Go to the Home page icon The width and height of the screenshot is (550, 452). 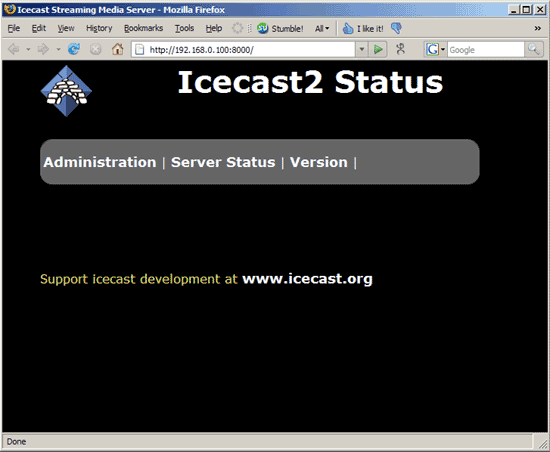tap(118, 49)
